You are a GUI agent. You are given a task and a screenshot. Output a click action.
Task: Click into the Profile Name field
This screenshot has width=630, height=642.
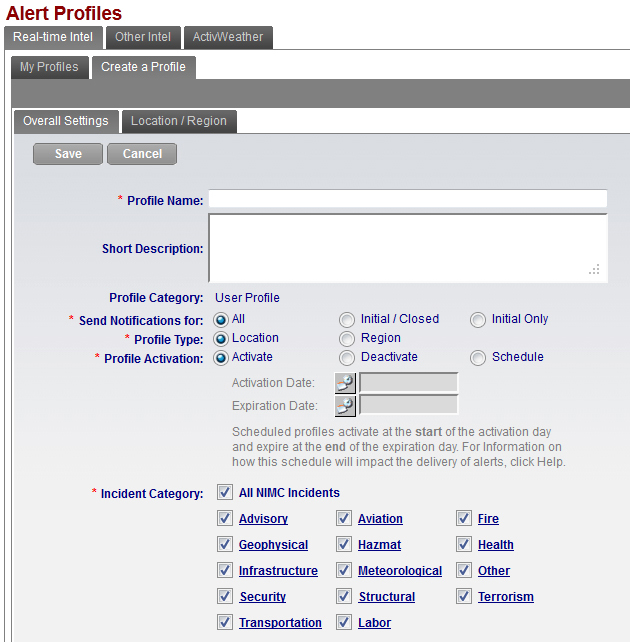point(407,199)
